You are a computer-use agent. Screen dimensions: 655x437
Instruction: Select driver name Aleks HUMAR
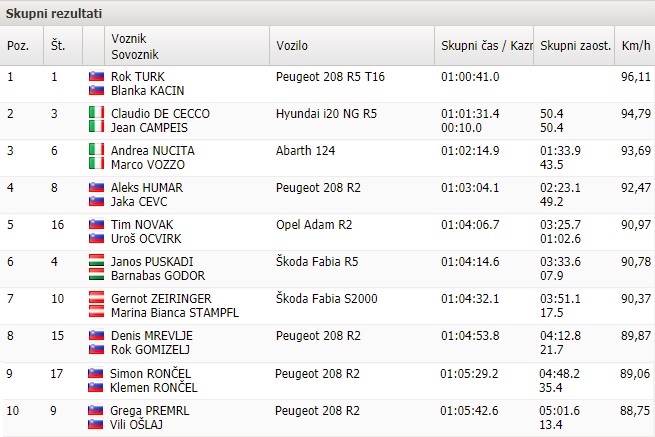point(147,188)
